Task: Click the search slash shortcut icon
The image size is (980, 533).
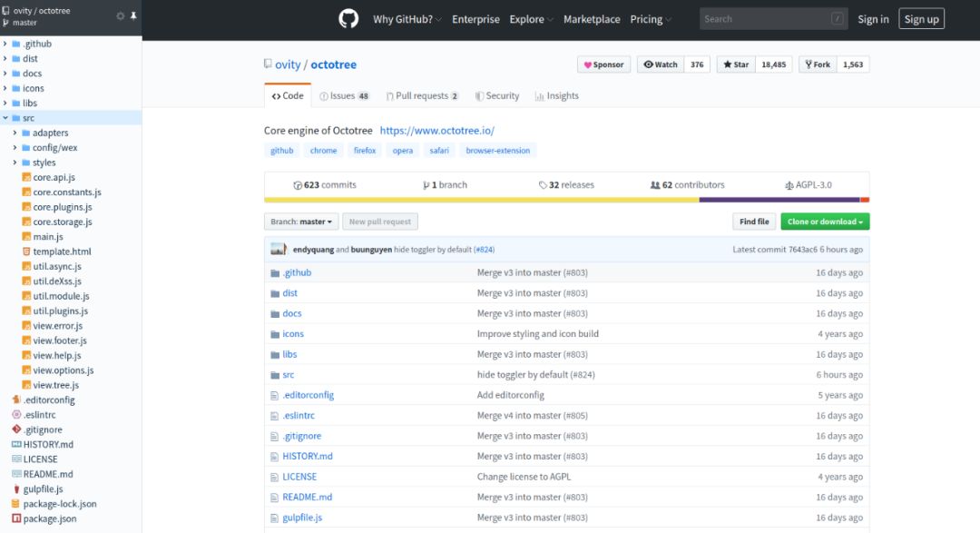Action: [837, 19]
